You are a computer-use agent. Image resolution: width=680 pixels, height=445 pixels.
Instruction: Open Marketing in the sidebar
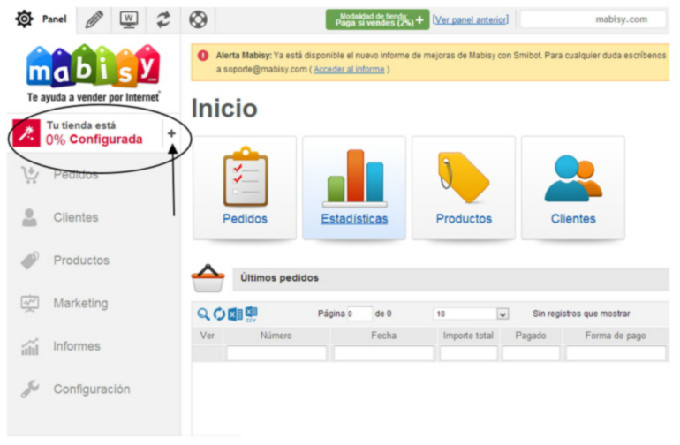tap(81, 303)
